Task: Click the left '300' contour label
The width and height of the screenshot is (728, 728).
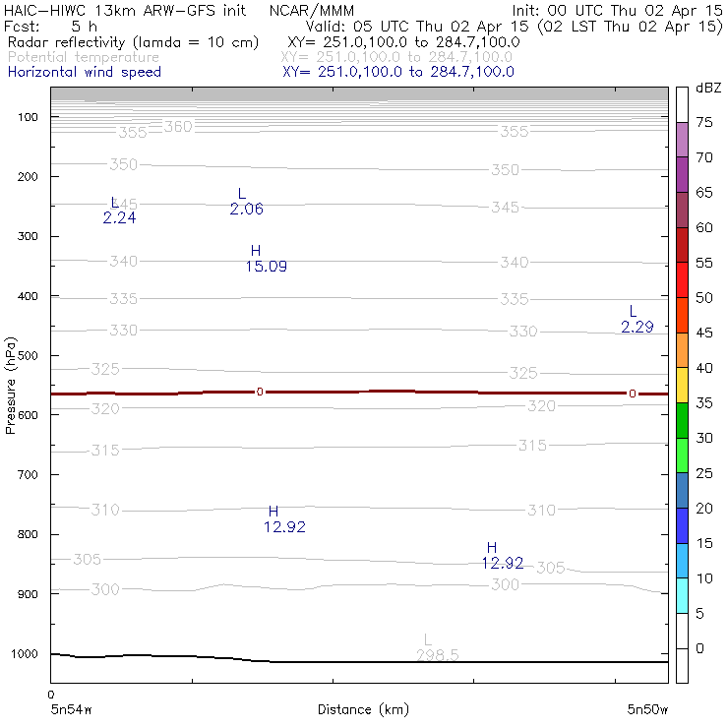Action: (105, 589)
